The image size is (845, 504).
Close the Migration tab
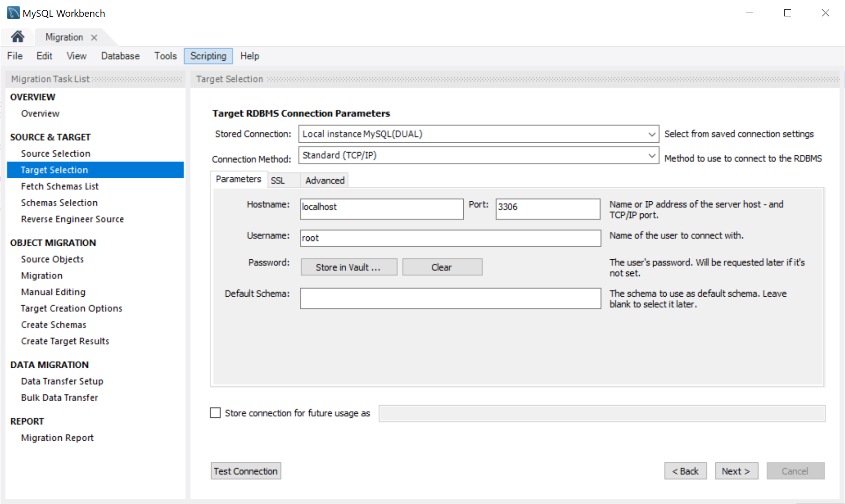pyautogui.click(x=94, y=37)
